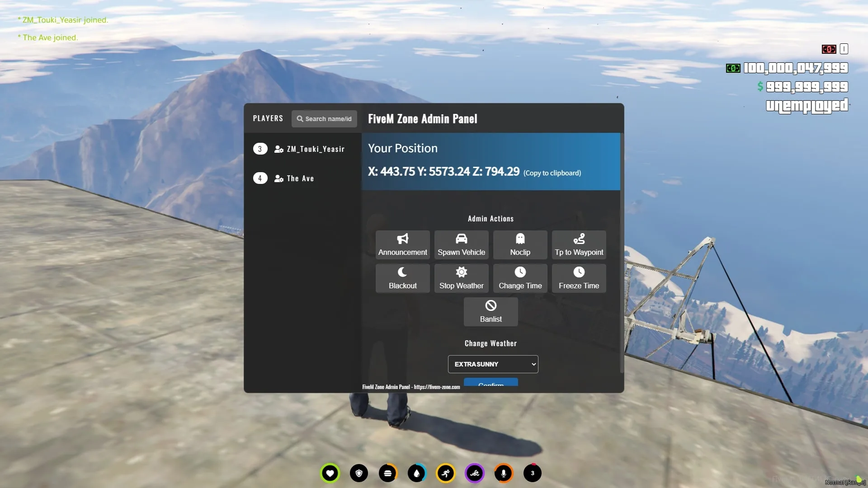The image size is (868, 488).
Task: Open the Spawn Vehicle action
Action: pos(461,244)
